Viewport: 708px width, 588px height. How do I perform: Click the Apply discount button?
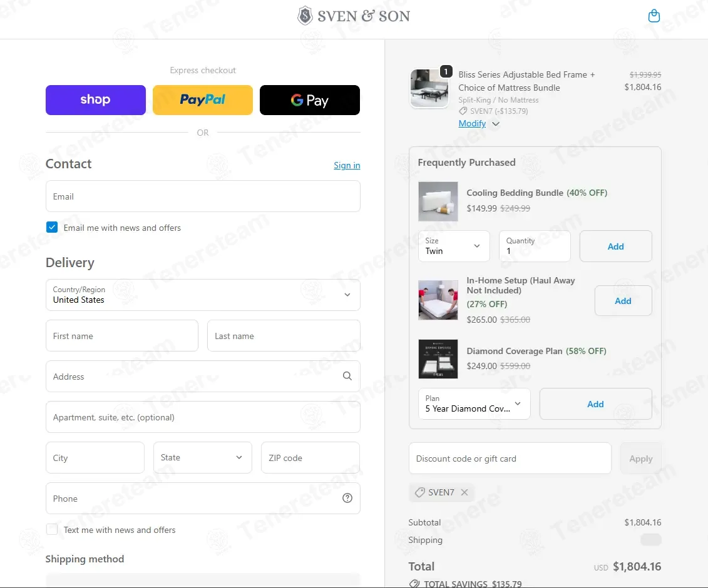(x=641, y=459)
